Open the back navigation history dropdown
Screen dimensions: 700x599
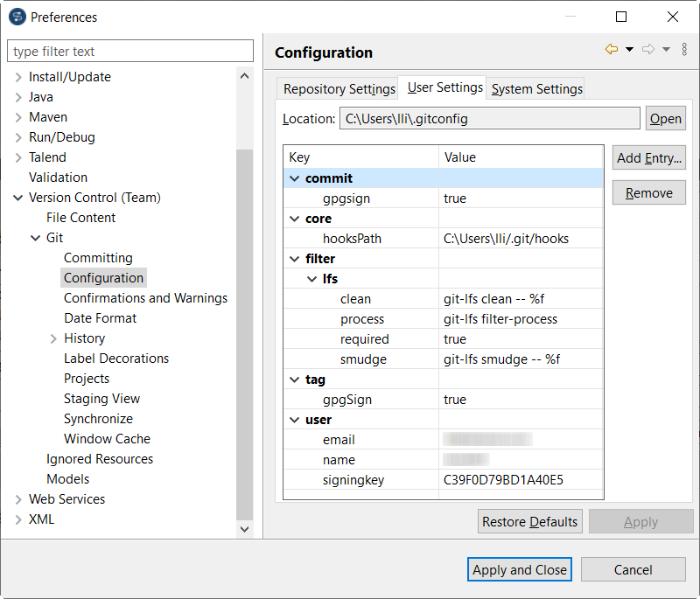(628, 48)
